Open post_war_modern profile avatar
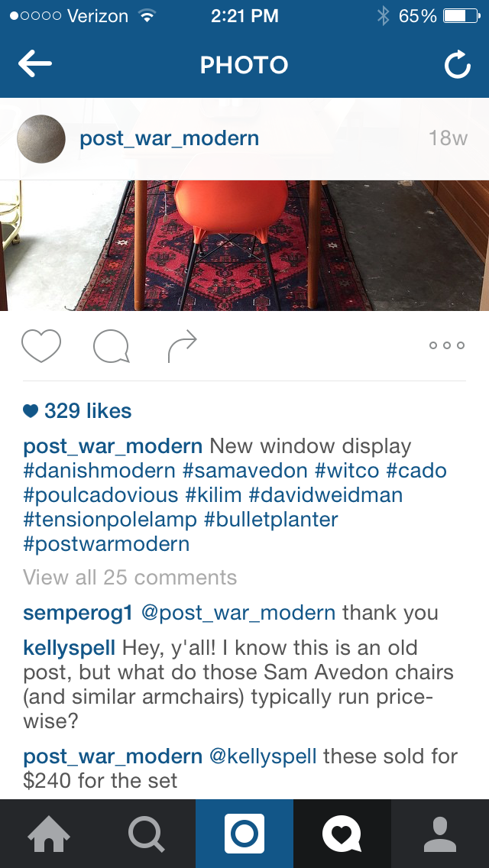The height and width of the screenshot is (868, 489). [41, 138]
